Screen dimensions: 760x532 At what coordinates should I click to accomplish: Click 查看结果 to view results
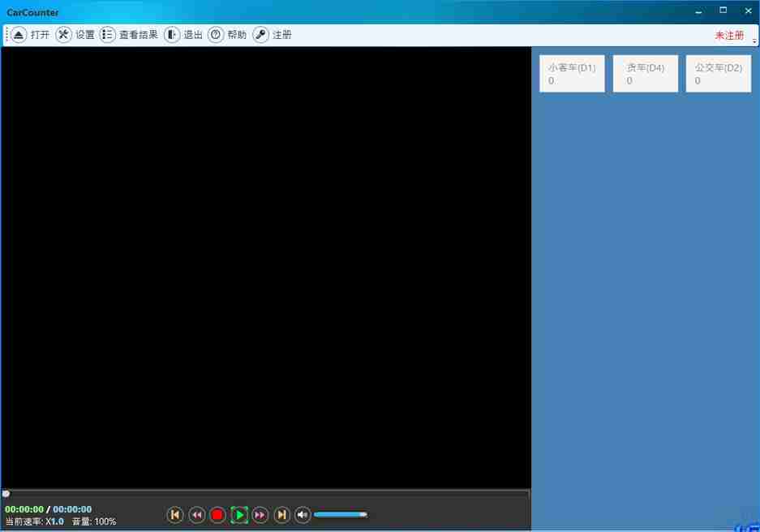coord(129,35)
